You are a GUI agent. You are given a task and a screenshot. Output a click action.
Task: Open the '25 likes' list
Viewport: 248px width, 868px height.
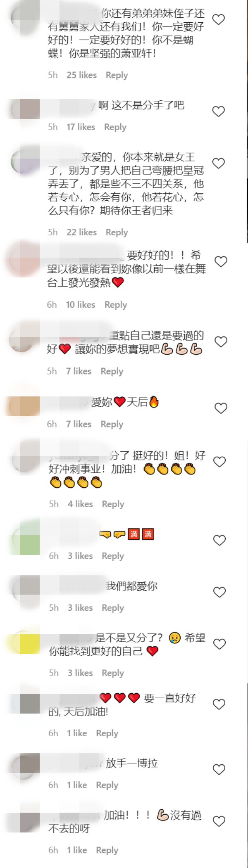82,75
